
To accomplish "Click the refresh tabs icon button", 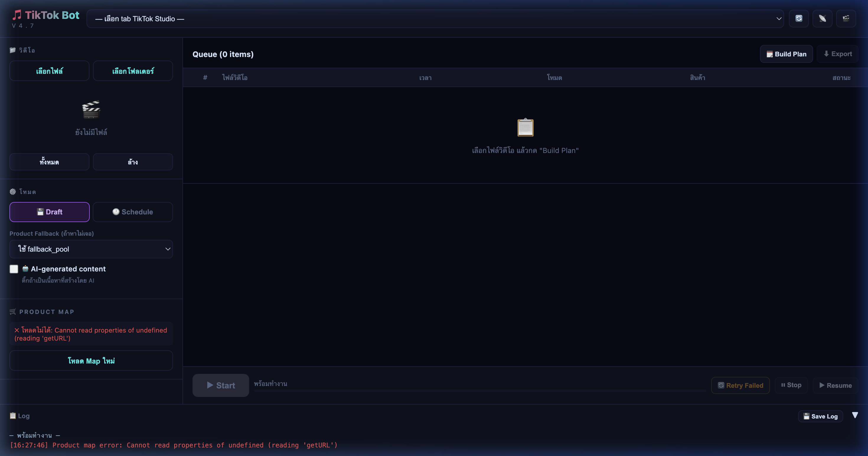I will pyautogui.click(x=799, y=19).
